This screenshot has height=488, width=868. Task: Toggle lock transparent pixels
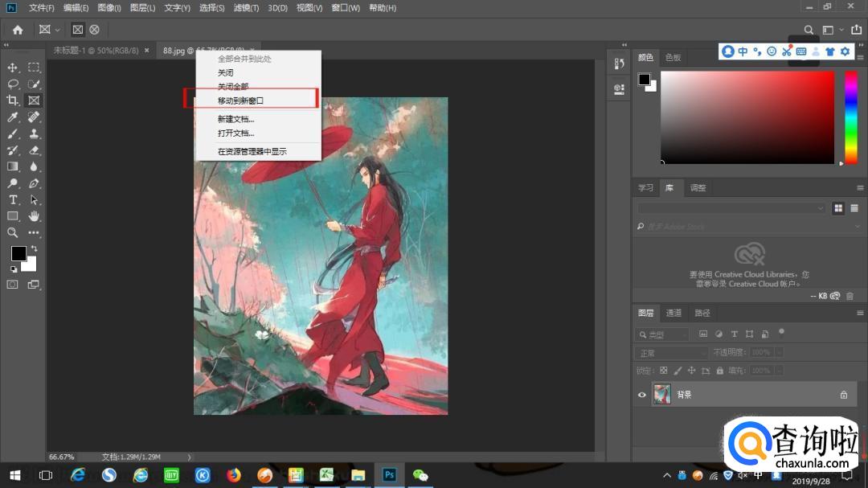point(663,371)
